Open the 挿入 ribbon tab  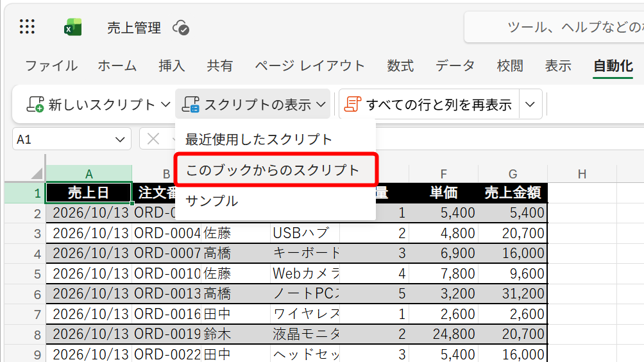[x=172, y=65]
